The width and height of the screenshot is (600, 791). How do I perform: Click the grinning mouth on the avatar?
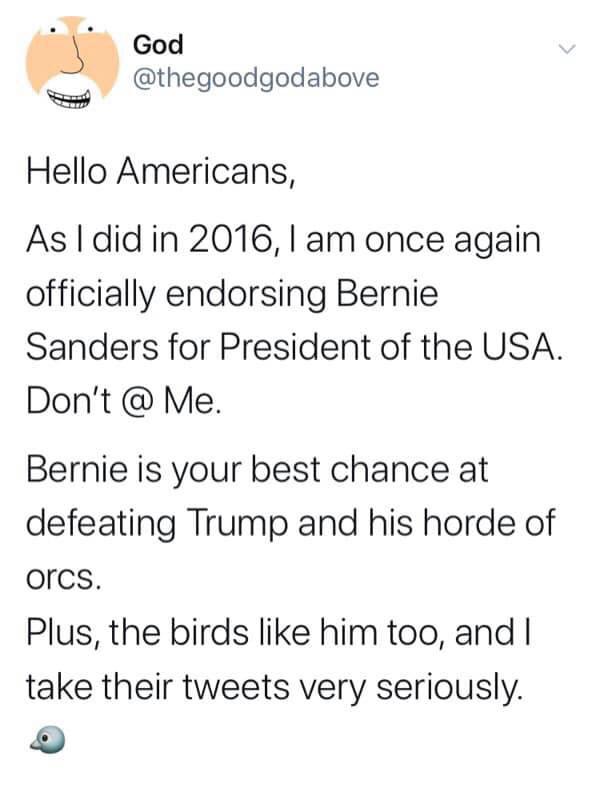pyautogui.click(x=68, y=98)
